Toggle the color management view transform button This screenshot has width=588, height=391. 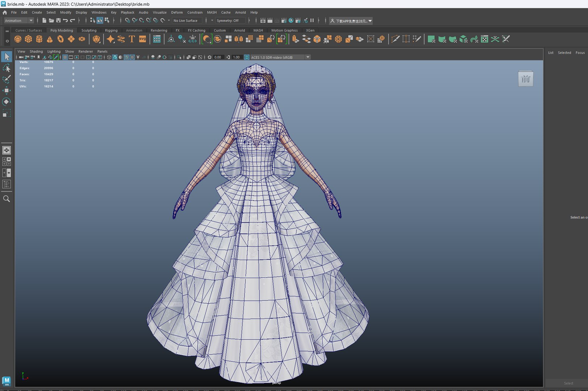[x=247, y=57]
